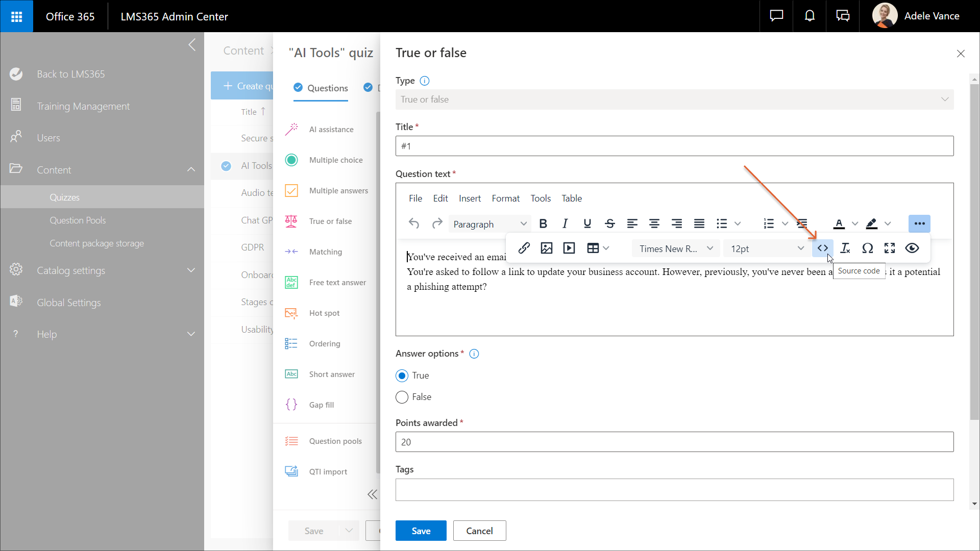Viewport: 980px width, 551px height.
Task: Open the Times New Roman font dropdown
Action: pos(675,248)
